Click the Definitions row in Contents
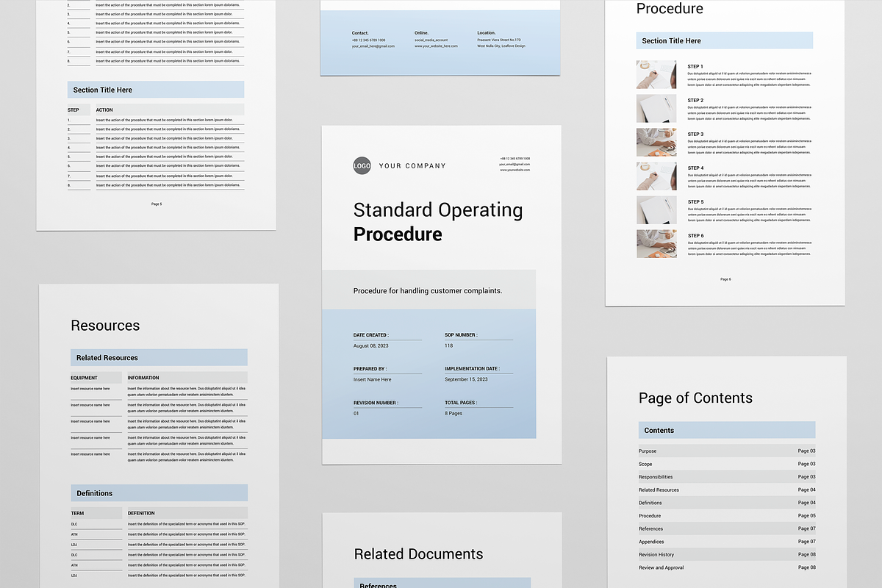The image size is (882, 588). point(727,503)
